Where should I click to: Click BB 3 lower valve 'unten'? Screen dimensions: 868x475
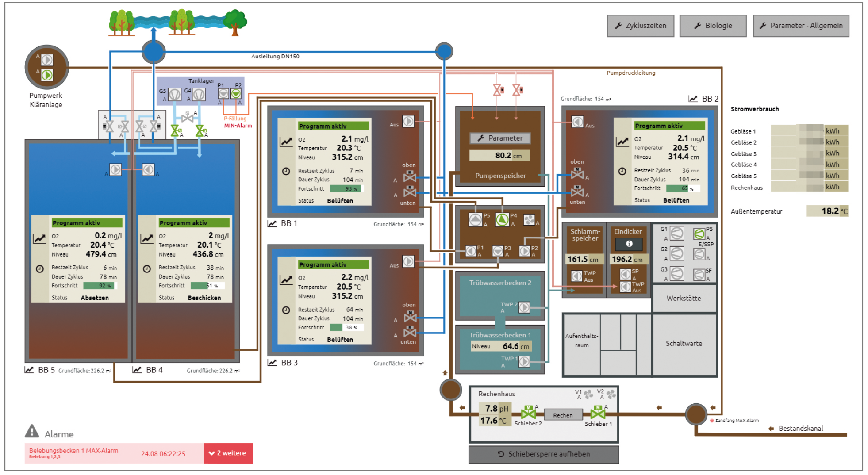click(x=410, y=332)
